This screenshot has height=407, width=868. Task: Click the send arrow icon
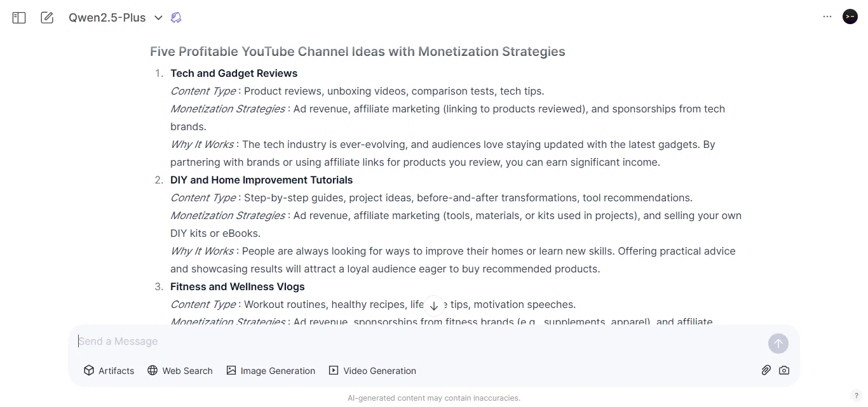tap(778, 343)
